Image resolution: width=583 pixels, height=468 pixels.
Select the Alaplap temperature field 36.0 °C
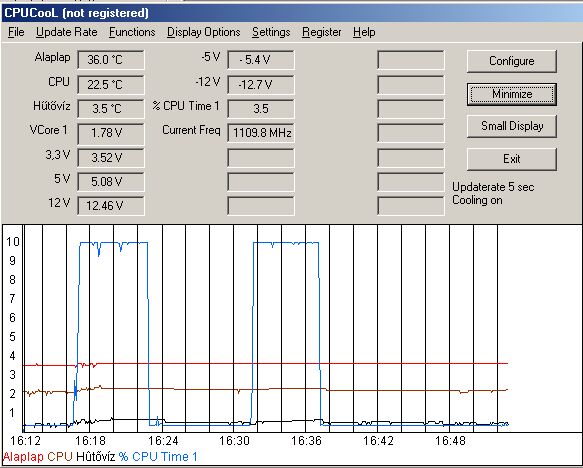point(111,60)
